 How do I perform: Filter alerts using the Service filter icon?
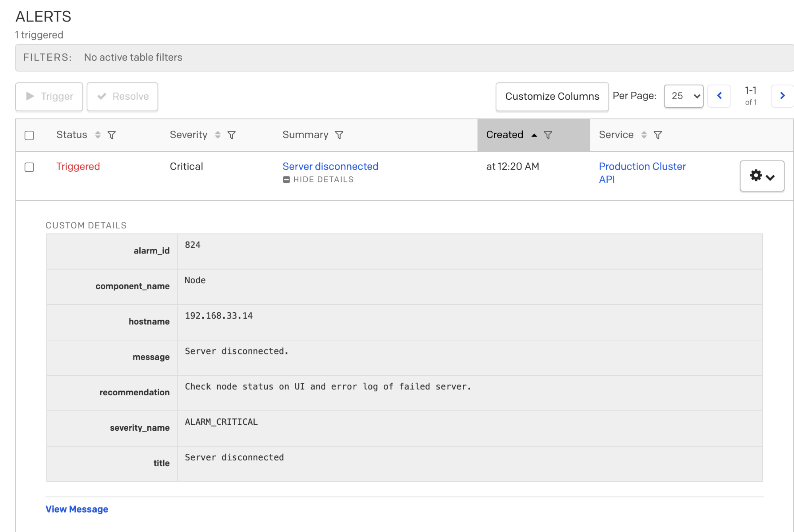659,135
